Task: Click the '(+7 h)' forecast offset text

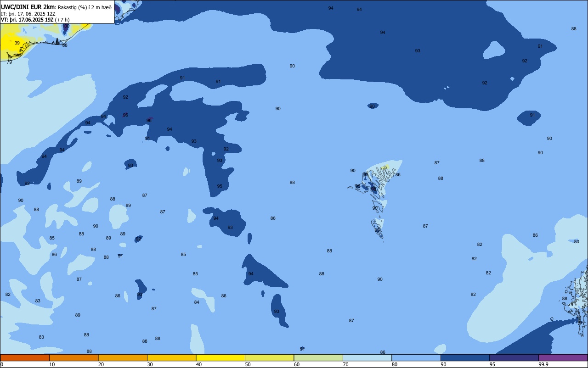Action: (x=62, y=20)
